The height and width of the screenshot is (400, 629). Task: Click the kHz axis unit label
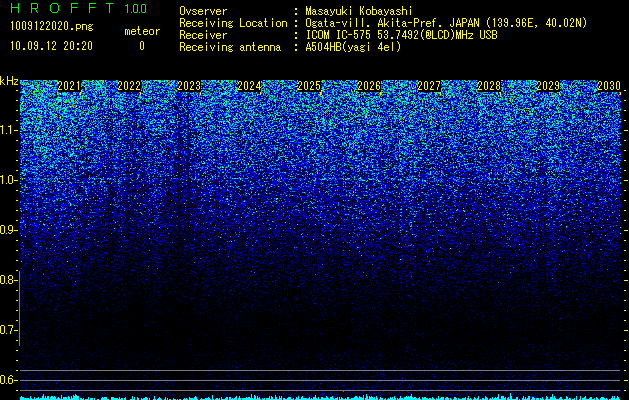pyautogui.click(x=9, y=81)
